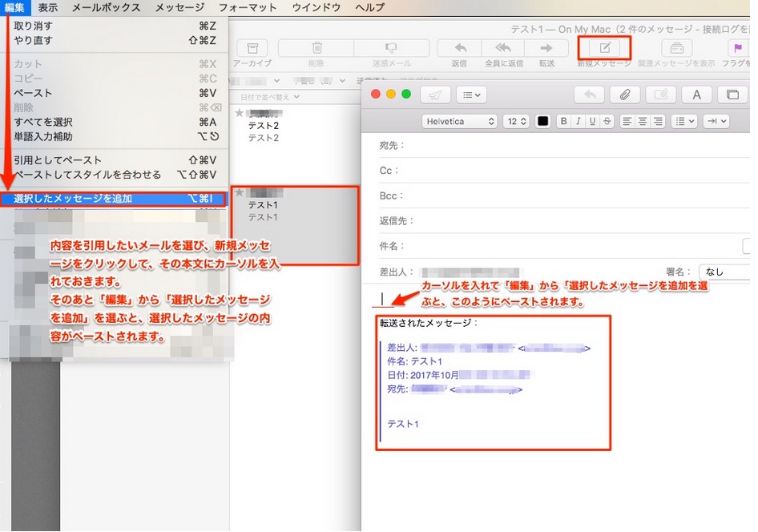The width and height of the screenshot is (758, 532).
Task: Align text right in format bar
Action: coord(658,121)
